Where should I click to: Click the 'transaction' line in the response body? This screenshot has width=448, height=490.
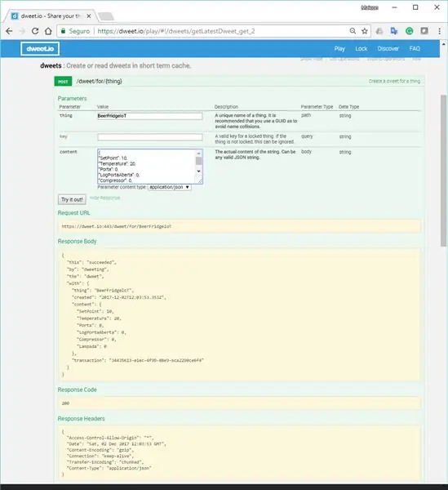[138, 360]
